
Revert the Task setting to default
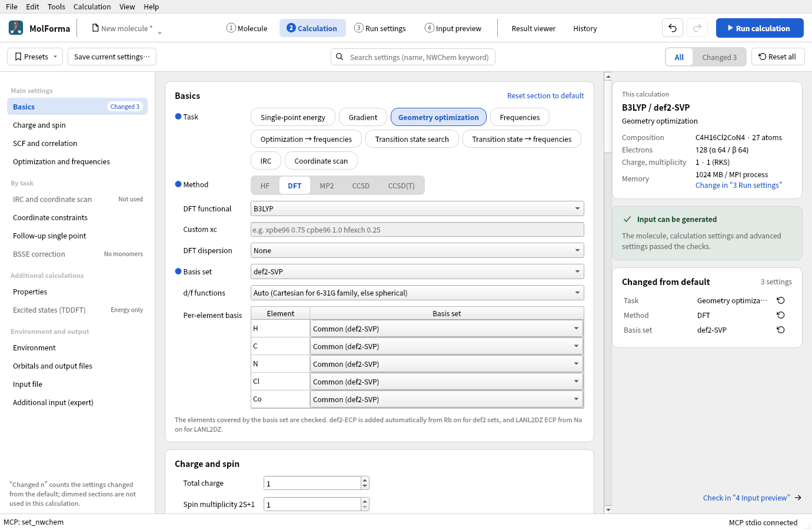point(781,300)
